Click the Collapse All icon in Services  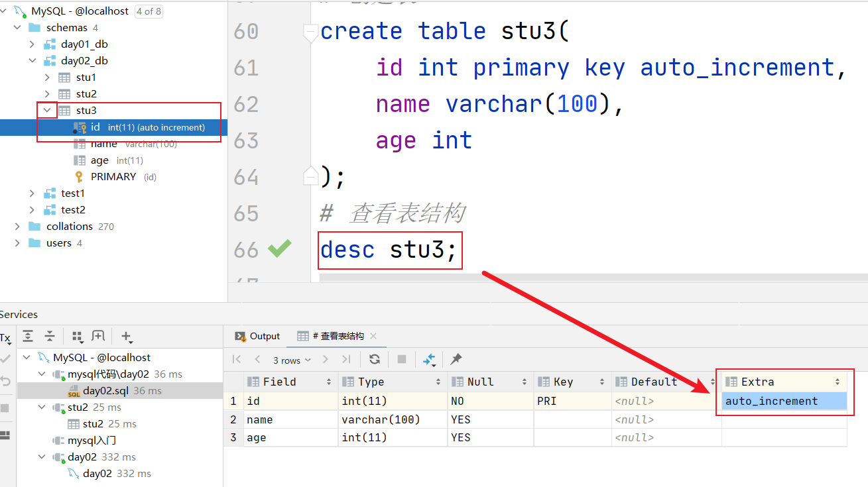pos(50,337)
